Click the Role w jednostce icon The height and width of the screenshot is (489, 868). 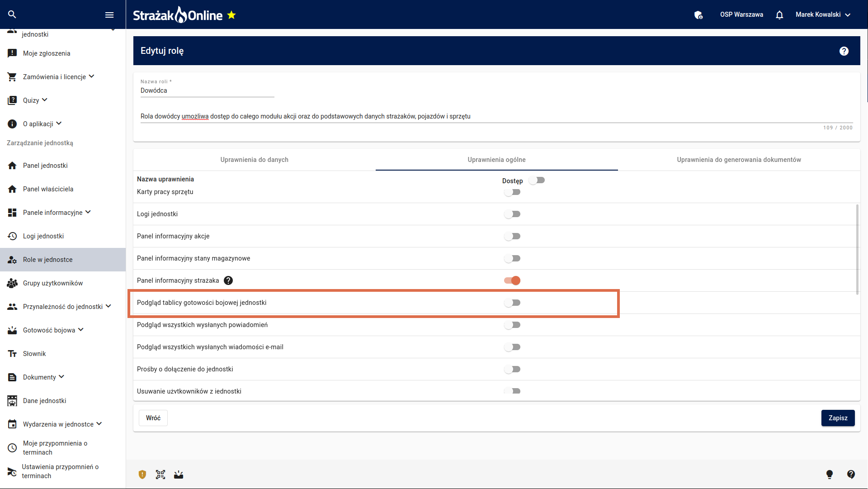(x=12, y=260)
